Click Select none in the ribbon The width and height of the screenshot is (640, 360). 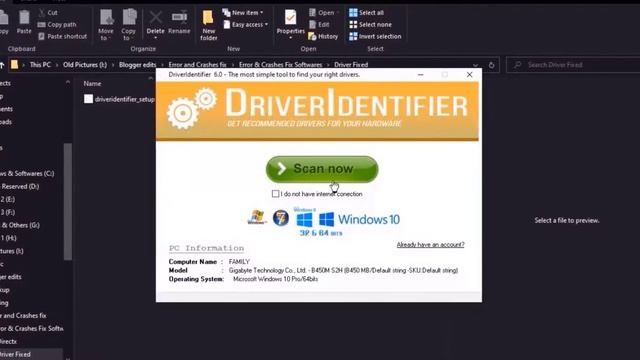[x=370, y=24]
